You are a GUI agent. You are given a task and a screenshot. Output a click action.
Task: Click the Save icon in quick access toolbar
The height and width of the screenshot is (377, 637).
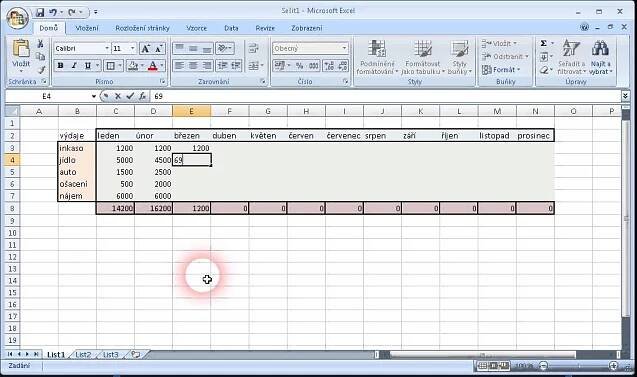coord(40,13)
